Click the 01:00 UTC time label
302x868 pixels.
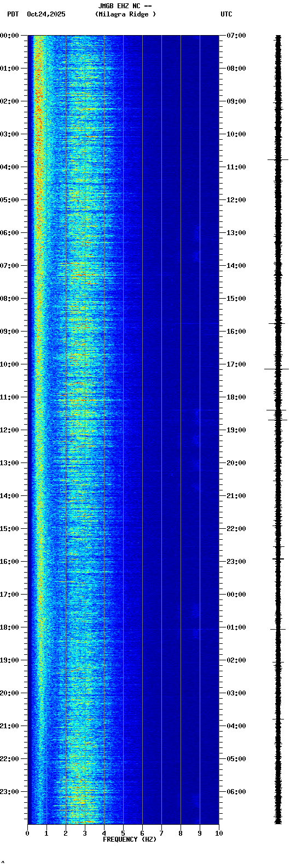[236, 627]
